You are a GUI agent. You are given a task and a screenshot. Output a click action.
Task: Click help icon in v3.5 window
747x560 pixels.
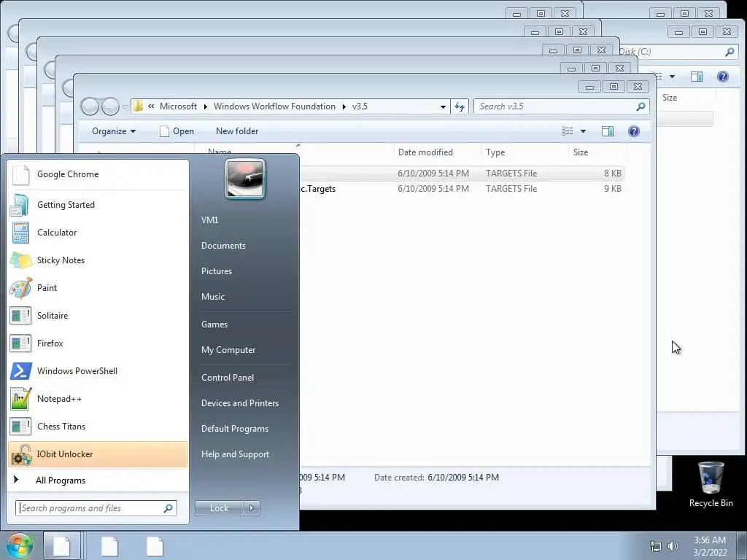(x=634, y=131)
